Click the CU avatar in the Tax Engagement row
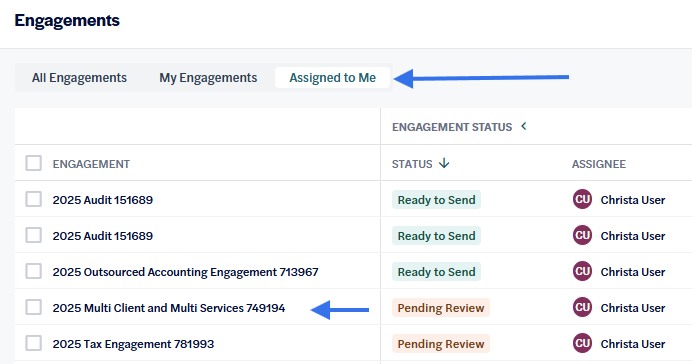 582,343
